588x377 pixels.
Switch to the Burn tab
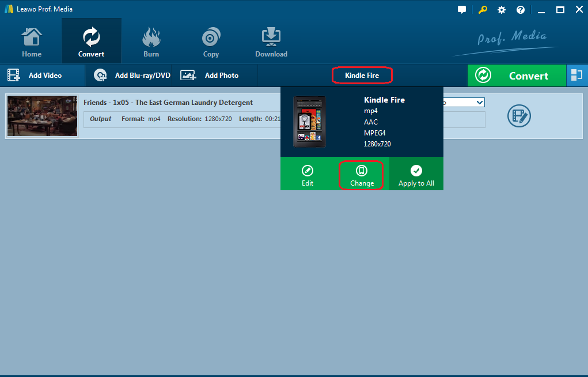pos(151,43)
